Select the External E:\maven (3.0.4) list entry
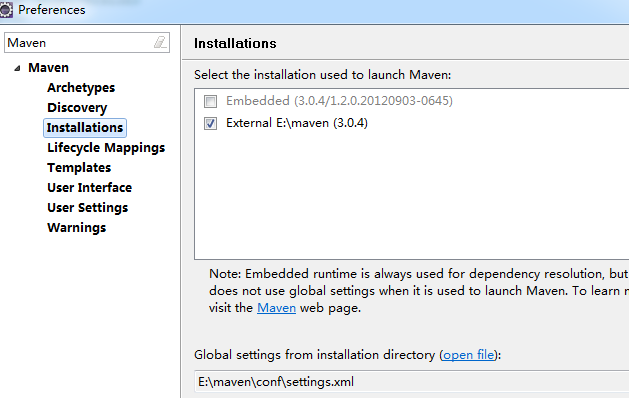The height and width of the screenshot is (398, 629). (297, 123)
